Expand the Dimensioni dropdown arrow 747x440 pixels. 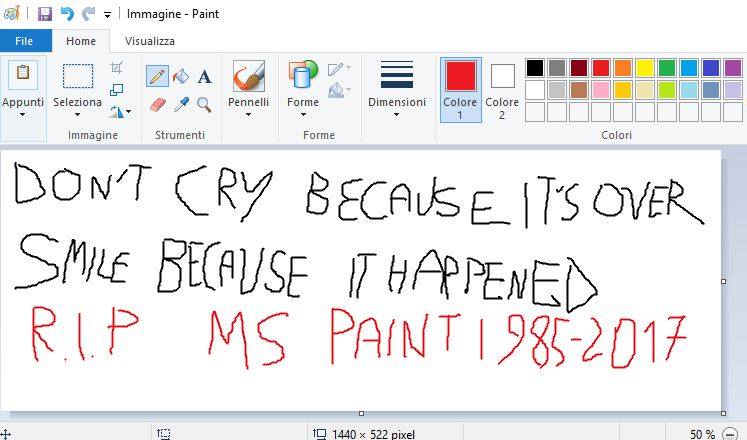(x=396, y=115)
